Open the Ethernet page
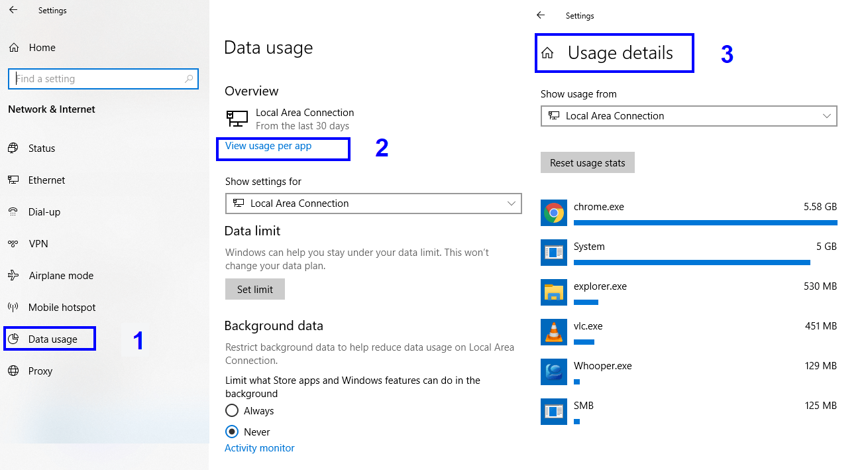The image size is (868, 470). point(46,180)
